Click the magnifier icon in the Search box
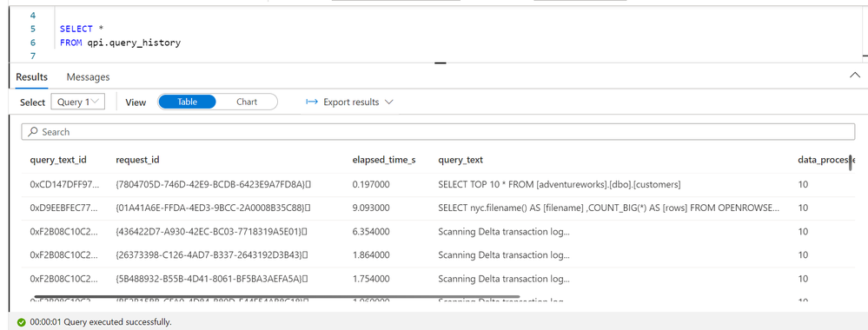 point(33,132)
